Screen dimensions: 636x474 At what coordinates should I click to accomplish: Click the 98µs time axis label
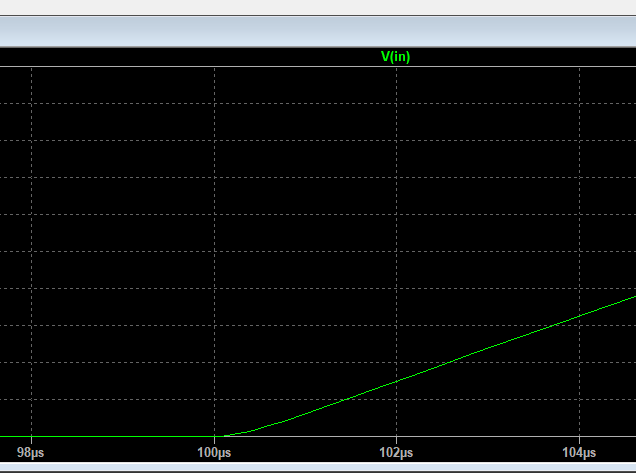point(30,453)
